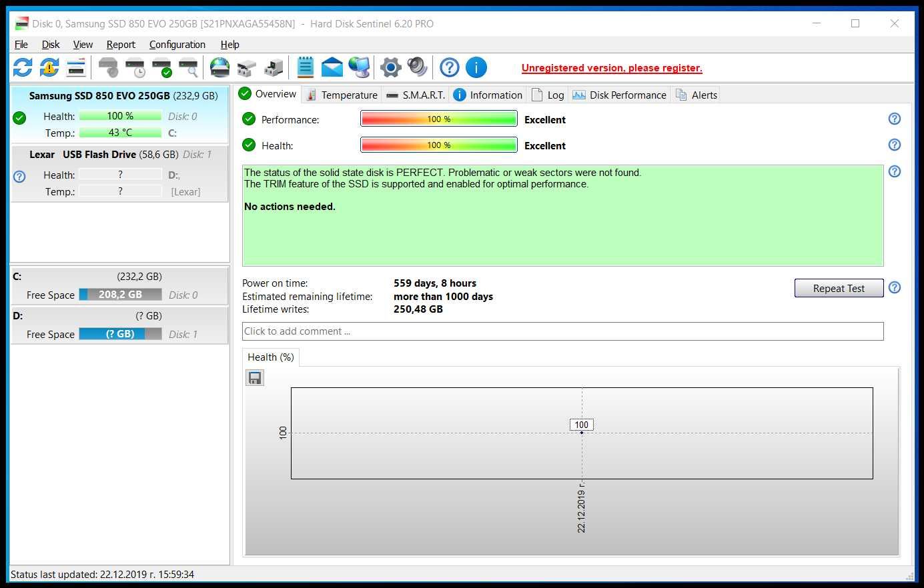Click the Repeat Test button

pyautogui.click(x=839, y=288)
